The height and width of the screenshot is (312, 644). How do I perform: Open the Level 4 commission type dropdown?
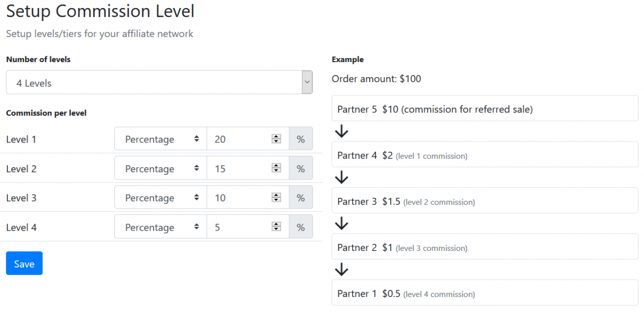click(160, 227)
